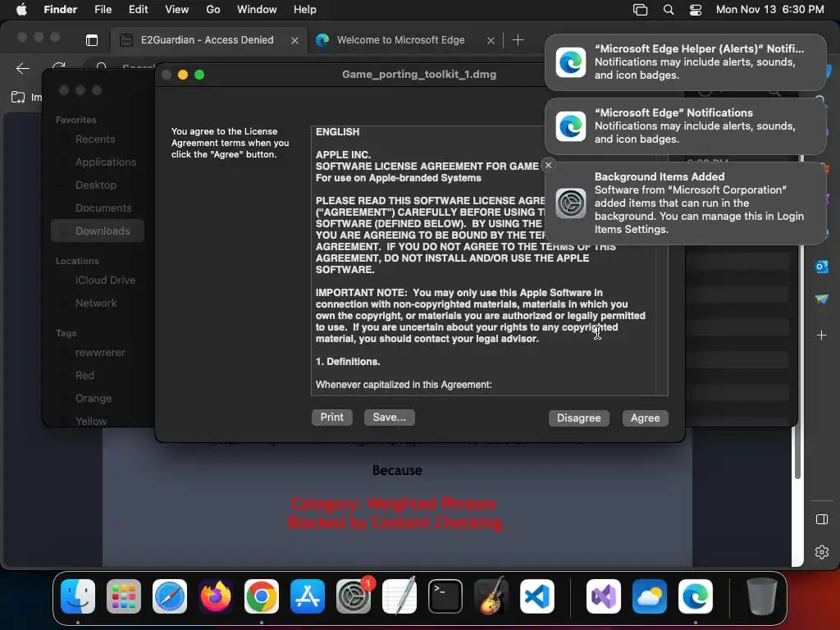Click the Save... button
This screenshot has height=630, width=840.
tap(390, 418)
